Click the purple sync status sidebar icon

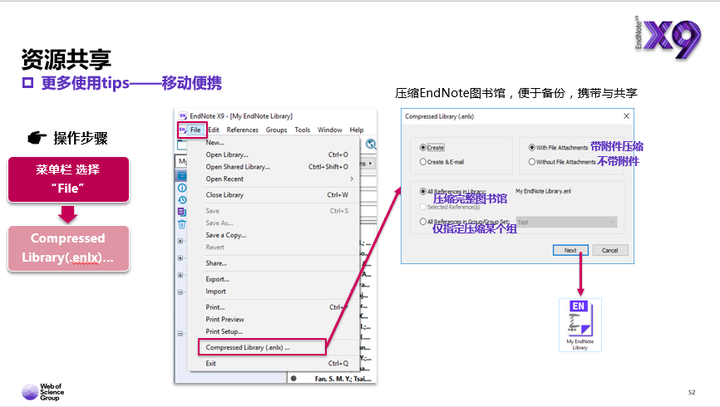pyautogui.click(x=182, y=212)
